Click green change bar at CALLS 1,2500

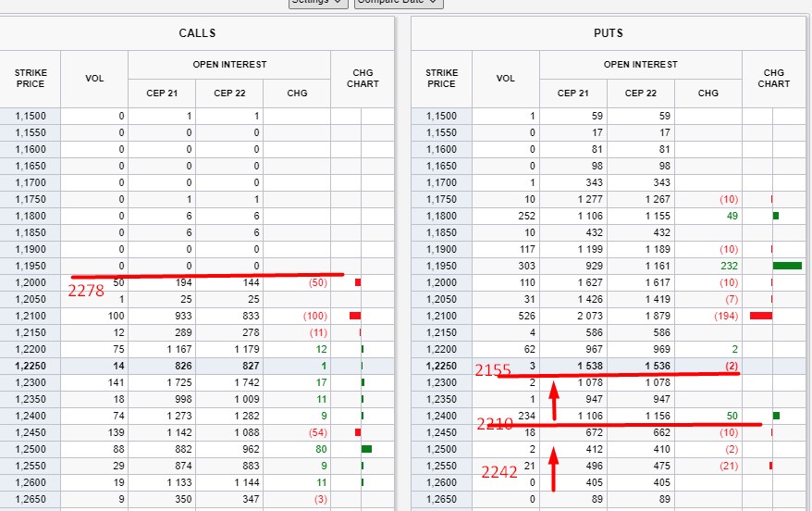pyautogui.click(x=366, y=449)
